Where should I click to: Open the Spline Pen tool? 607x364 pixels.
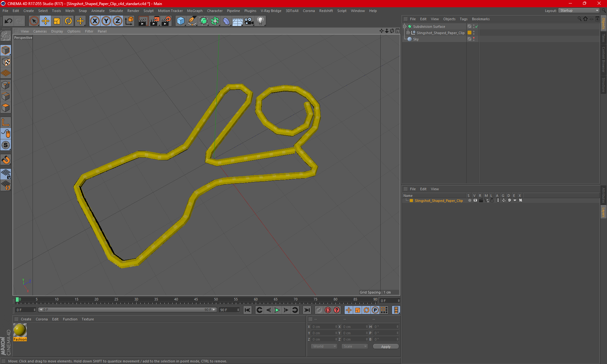click(192, 21)
